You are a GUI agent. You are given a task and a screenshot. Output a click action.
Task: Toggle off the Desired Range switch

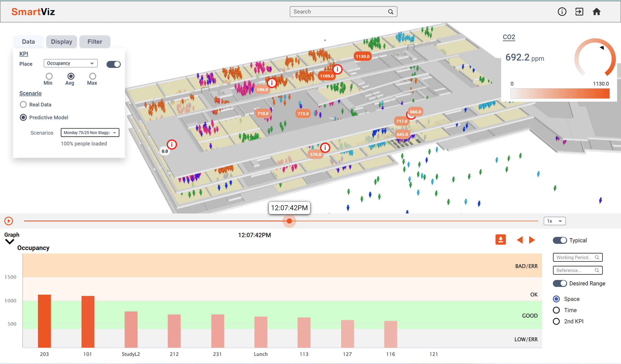tap(560, 283)
